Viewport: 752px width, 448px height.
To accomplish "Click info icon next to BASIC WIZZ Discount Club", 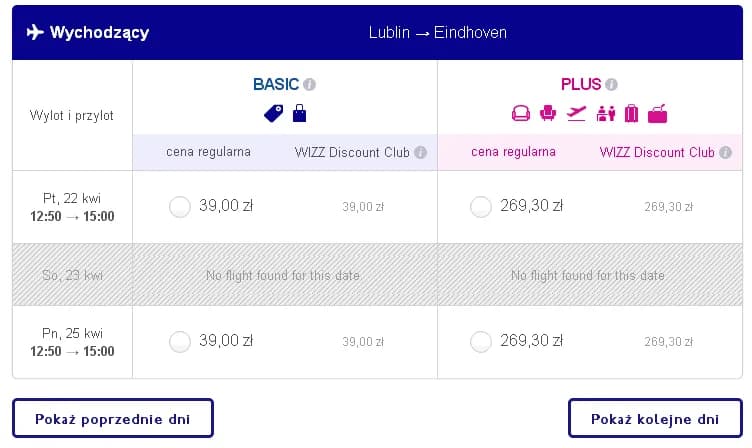I will pyautogui.click(x=421, y=153).
